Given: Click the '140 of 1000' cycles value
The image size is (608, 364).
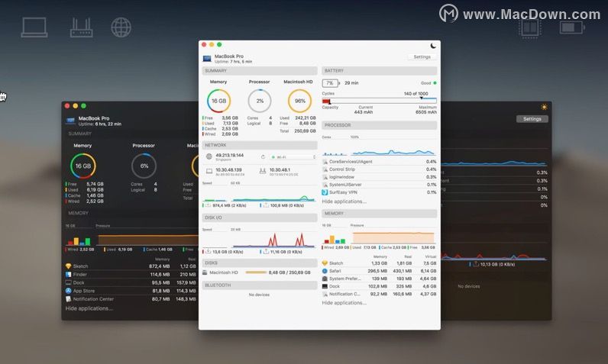Looking at the screenshot, I should [x=416, y=93].
